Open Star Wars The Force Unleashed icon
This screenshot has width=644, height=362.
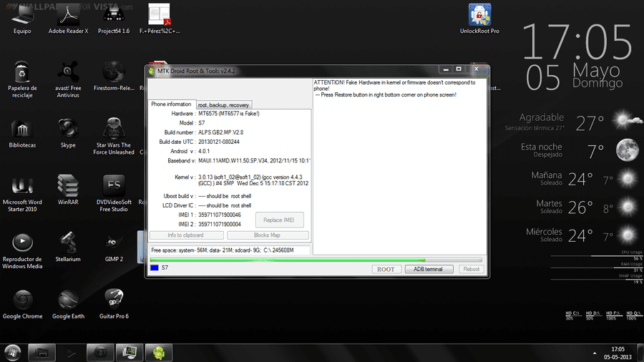(x=114, y=136)
